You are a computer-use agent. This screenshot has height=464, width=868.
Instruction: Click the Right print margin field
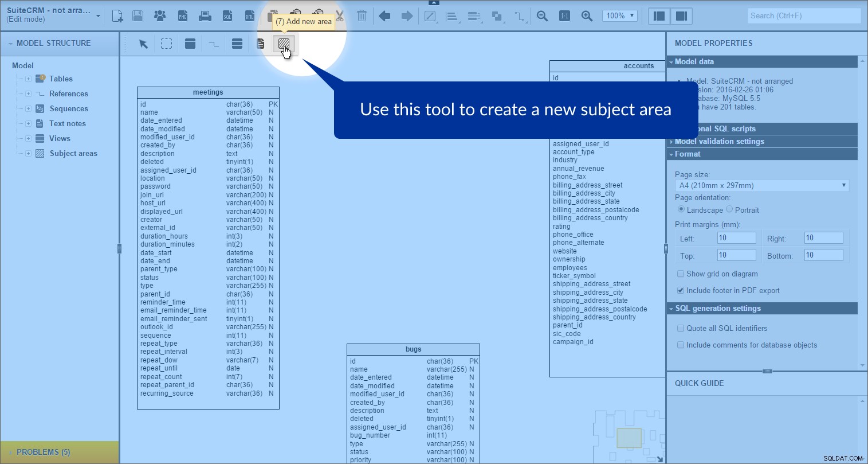tap(824, 238)
